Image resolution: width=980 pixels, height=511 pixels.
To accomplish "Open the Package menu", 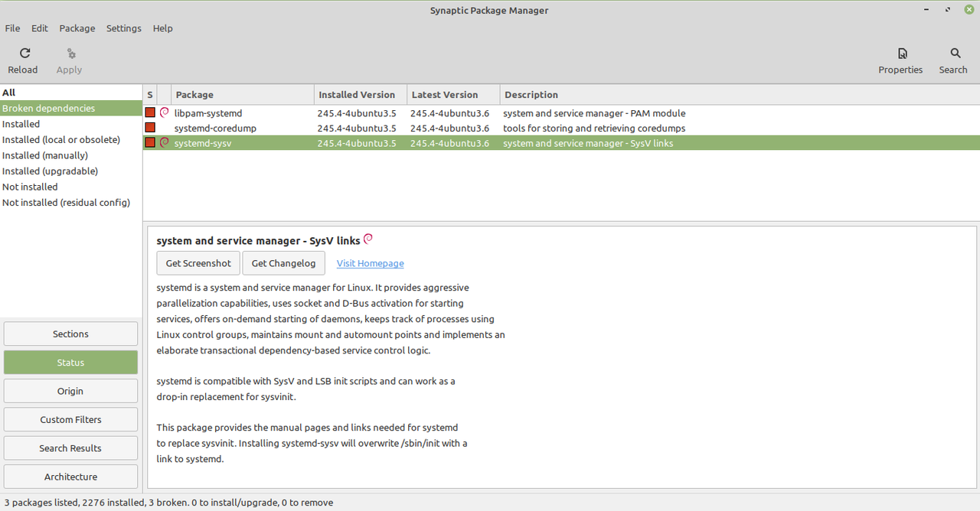I will pyautogui.click(x=77, y=28).
